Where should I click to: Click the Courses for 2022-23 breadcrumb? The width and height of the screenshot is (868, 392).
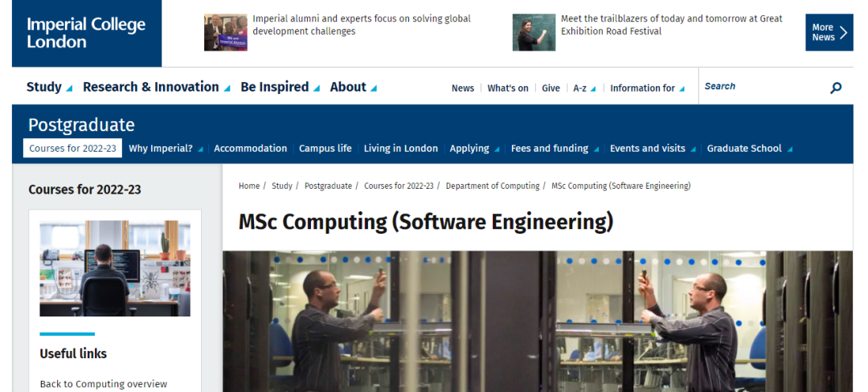pos(399,186)
